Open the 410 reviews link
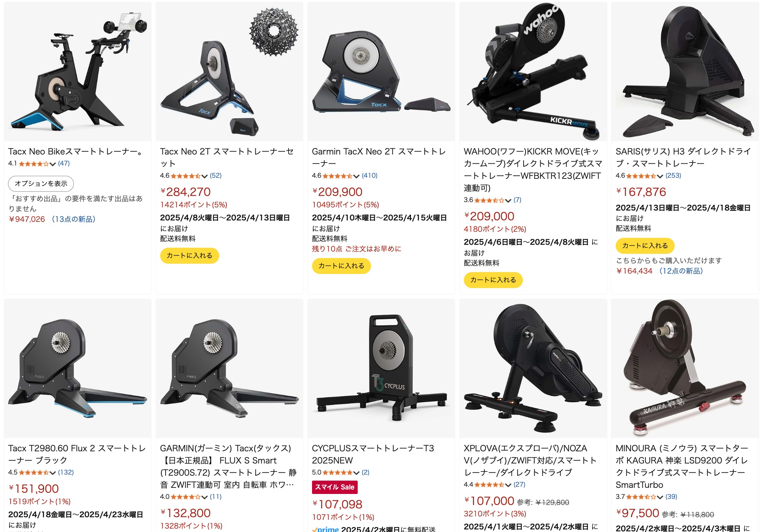This screenshot has height=532, width=774. pyautogui.click(x=369, y=176)
